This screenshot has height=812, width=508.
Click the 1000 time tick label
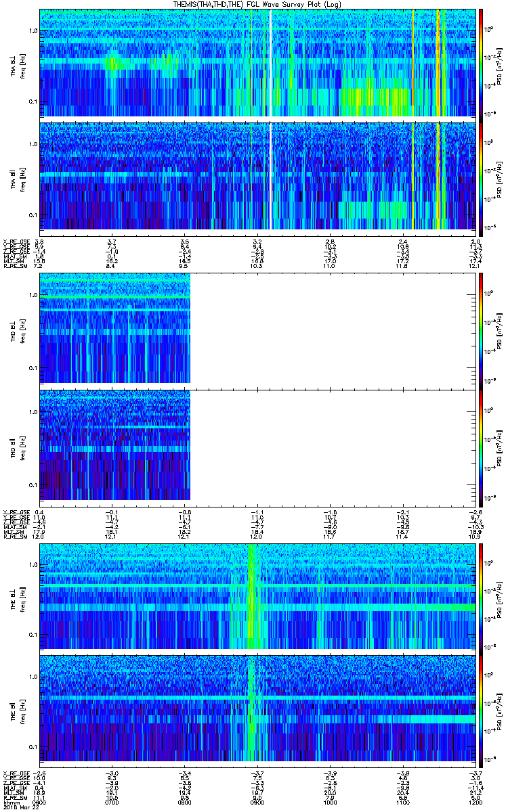330,802
